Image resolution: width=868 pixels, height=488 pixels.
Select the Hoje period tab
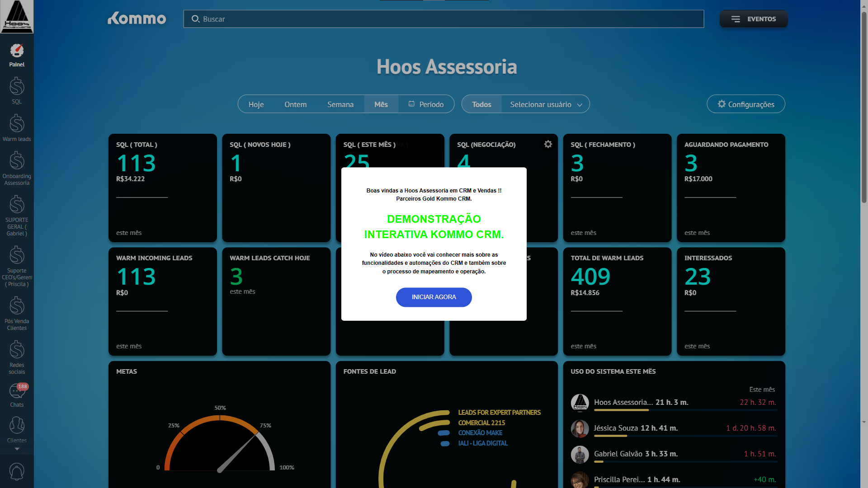tap(256, 104)
